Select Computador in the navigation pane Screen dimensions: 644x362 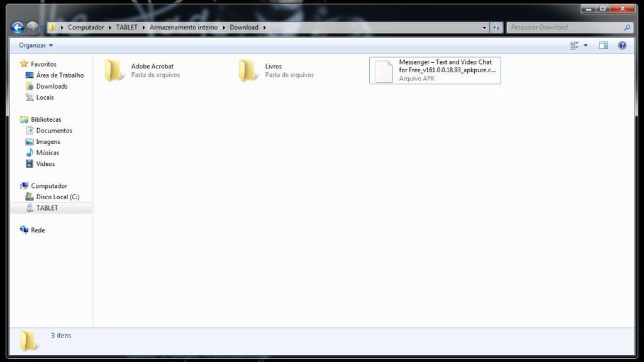[x=49, y=186]
